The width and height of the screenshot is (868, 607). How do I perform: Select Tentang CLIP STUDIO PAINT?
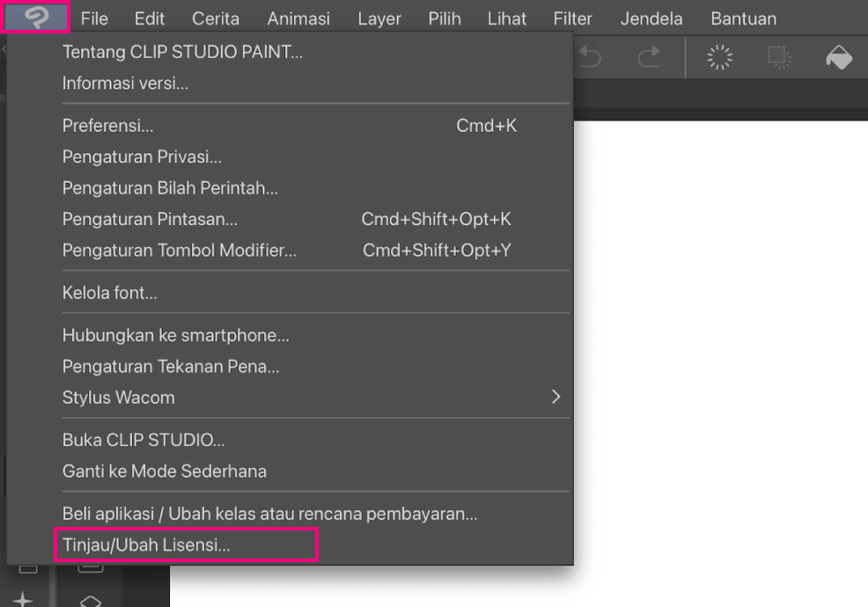pos(182,53)
